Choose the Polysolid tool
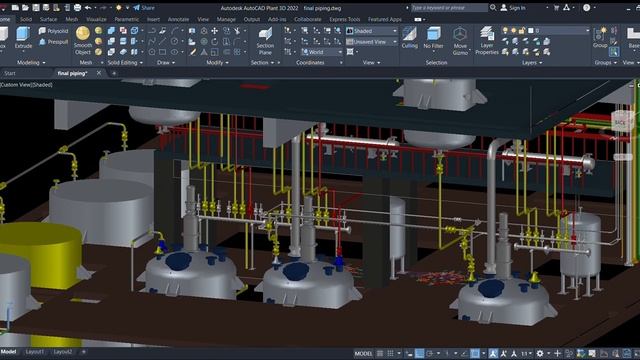The image size is (640, 360). (x=53, y=31)
